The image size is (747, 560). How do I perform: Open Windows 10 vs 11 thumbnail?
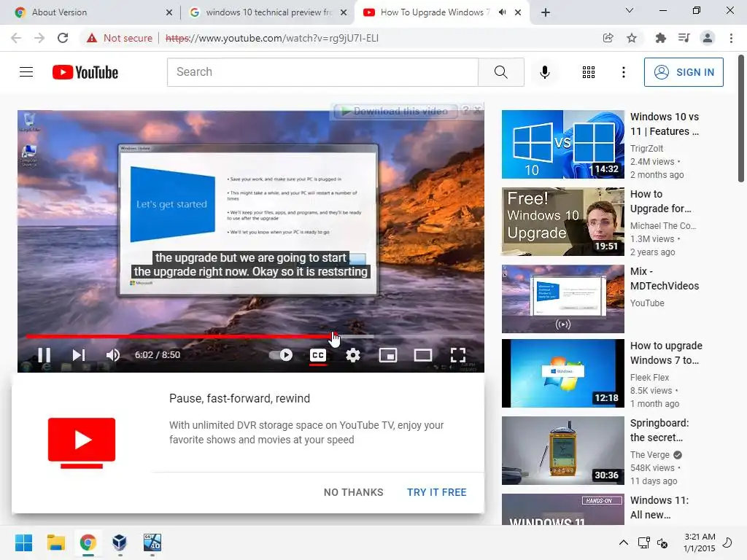coord(562,144)
